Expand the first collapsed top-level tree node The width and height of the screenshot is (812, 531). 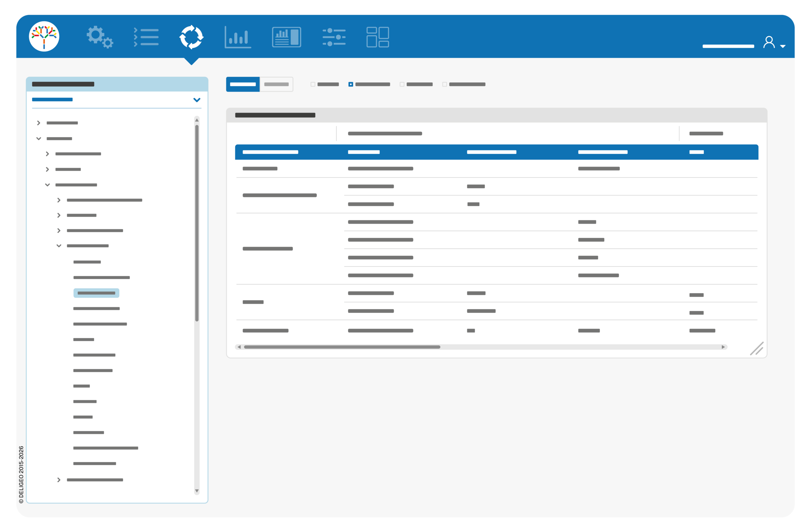(39, 123)
